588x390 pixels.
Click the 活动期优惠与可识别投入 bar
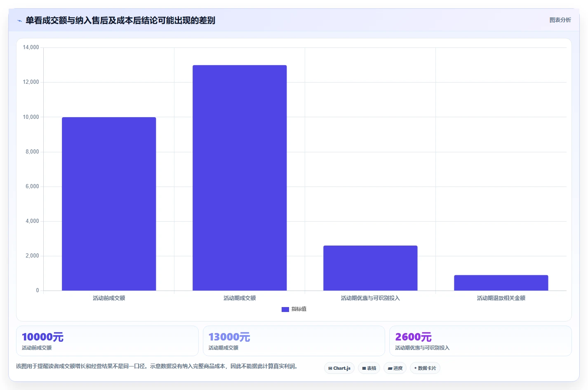click(370, 268)
